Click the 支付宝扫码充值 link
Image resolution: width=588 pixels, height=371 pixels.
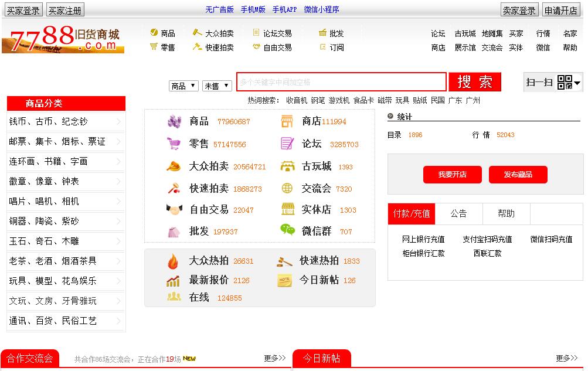tap(487, 239)
